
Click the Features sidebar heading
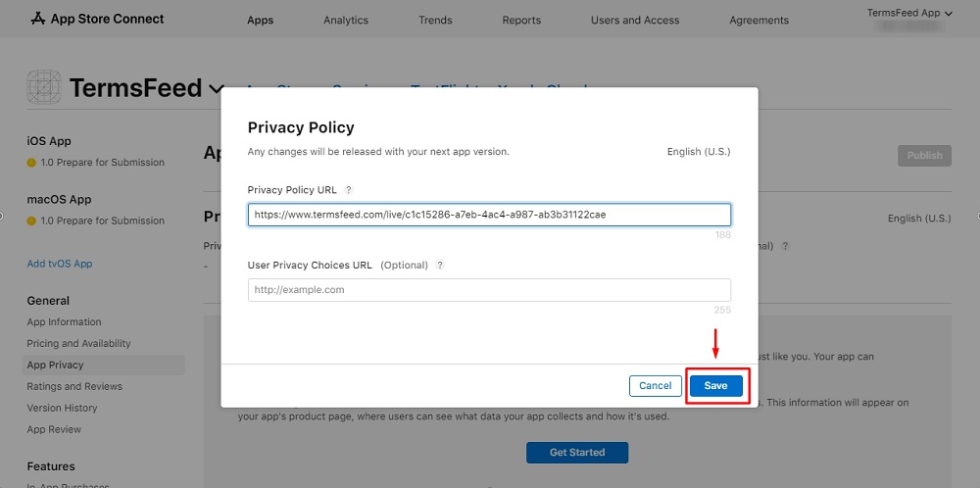(x=51, y=466)
